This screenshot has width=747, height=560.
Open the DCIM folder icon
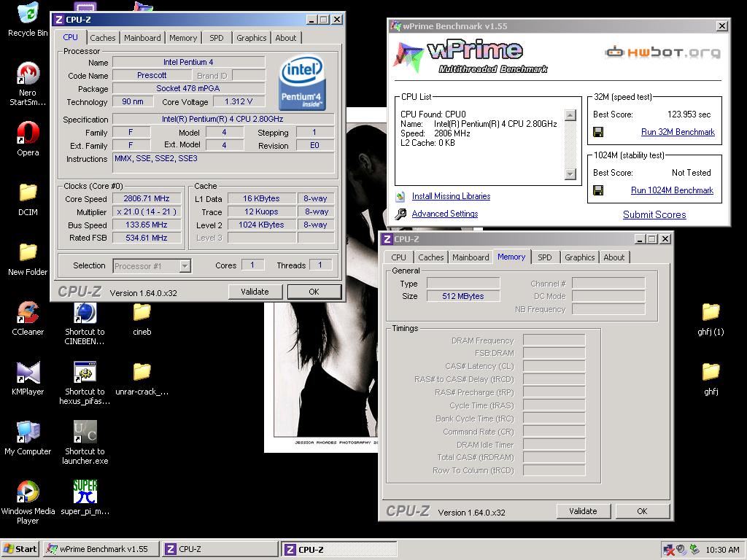coord(28,192)
